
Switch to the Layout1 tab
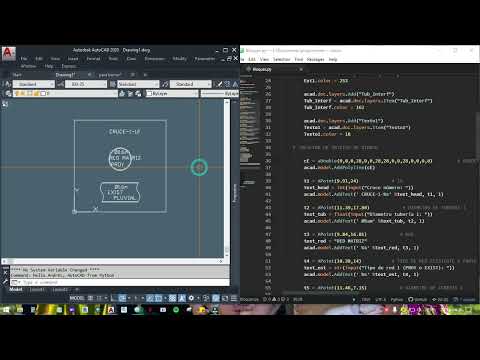(37, 289)
